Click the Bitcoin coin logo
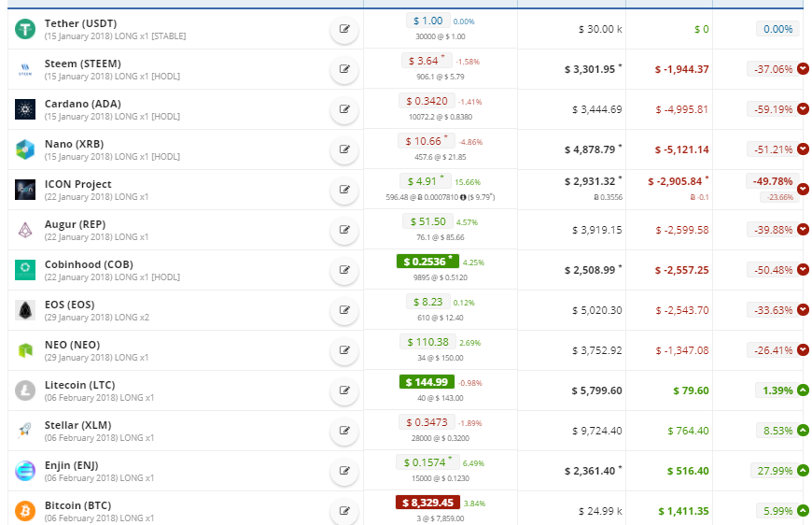 coord(25,511)
